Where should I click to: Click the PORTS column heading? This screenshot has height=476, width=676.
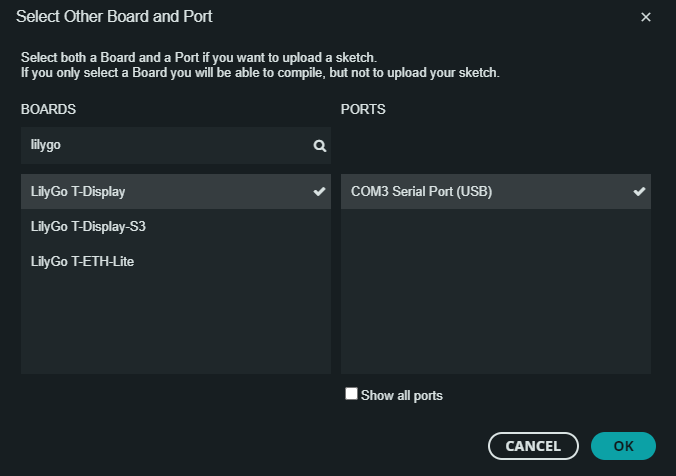[x=363, y=110]
